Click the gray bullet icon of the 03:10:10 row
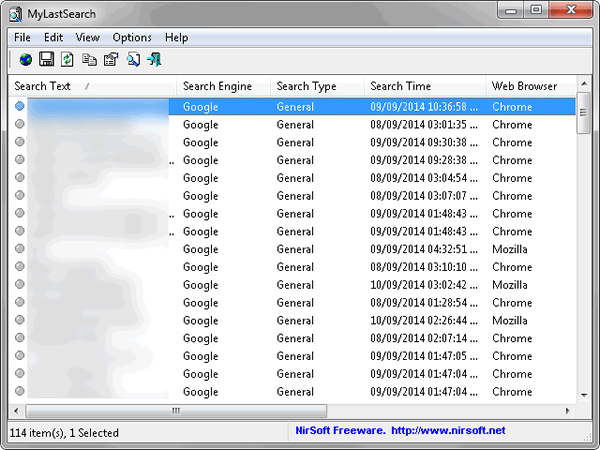Screen dimensions: 600x450 point(20,266)
